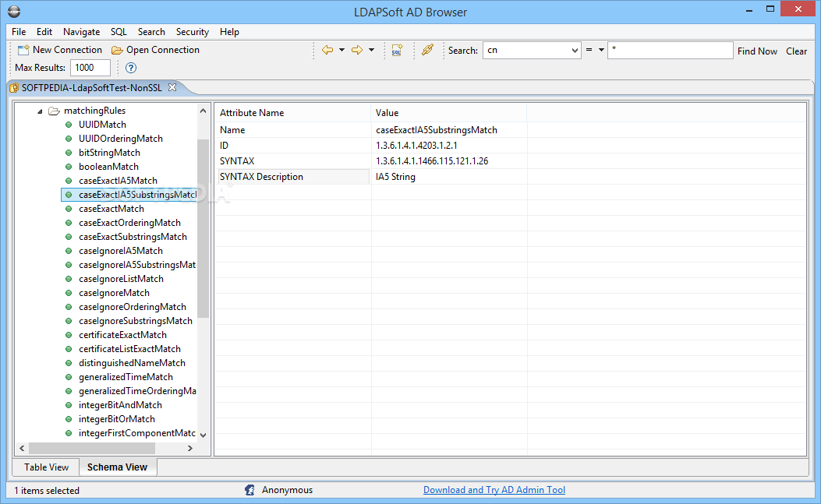Click the tree scroll up arrow
821x504 pixels.
(203, 111)
